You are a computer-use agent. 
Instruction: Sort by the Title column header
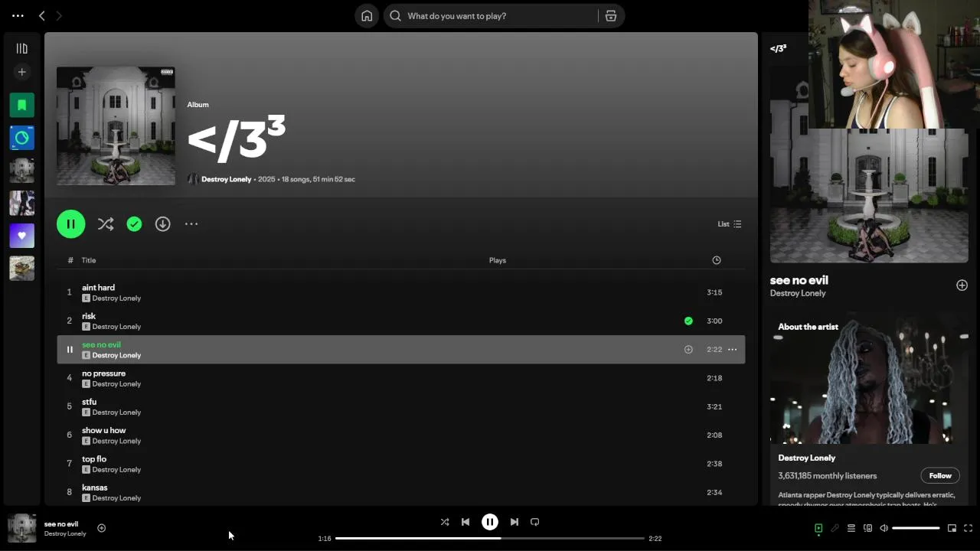[89, 260]
